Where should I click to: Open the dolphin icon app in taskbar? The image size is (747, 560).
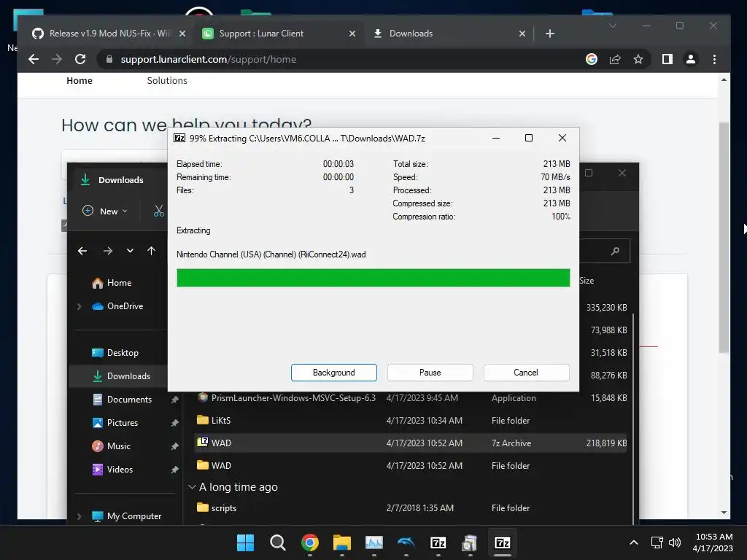point(406,542)
